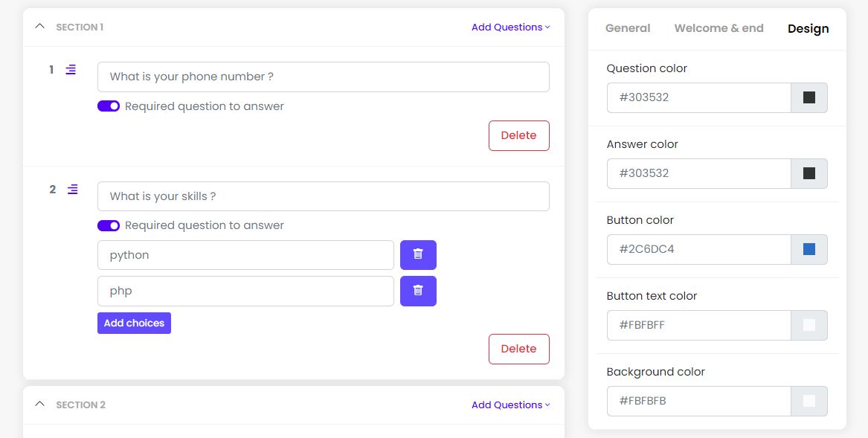Open the Button color blue swatch
Image resolution: width=868 pixels, height=438 pixels.
click(x=809, y=249)
